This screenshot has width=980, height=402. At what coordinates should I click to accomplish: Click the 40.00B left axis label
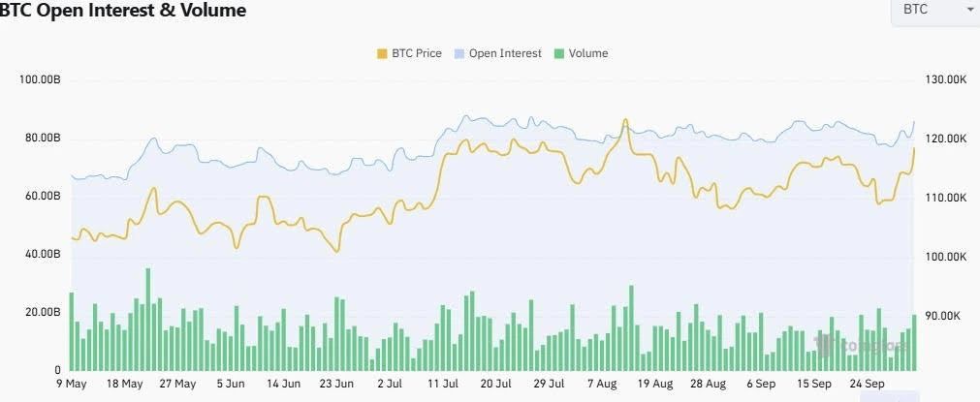[x=41, y=254]
